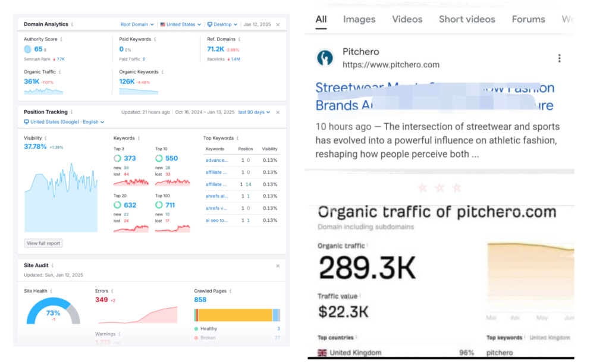The image size is (609, 364).
Task: Open three-dot menu on Pitchero result
Action: [x=559, y=58]
